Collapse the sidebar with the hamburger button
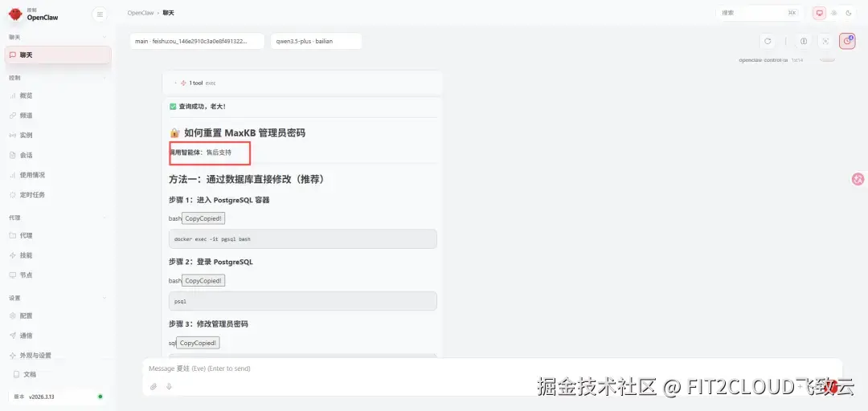 click(x=100, y=14)
